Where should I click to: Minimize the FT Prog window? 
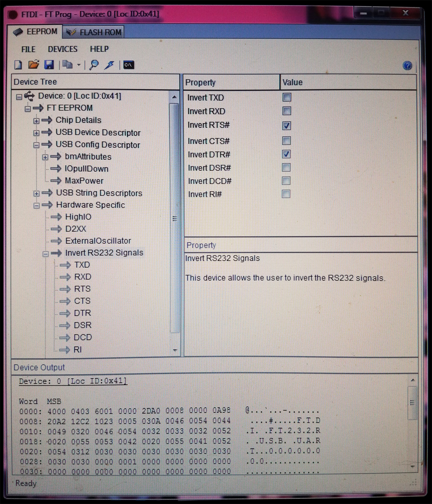[363, 13]
